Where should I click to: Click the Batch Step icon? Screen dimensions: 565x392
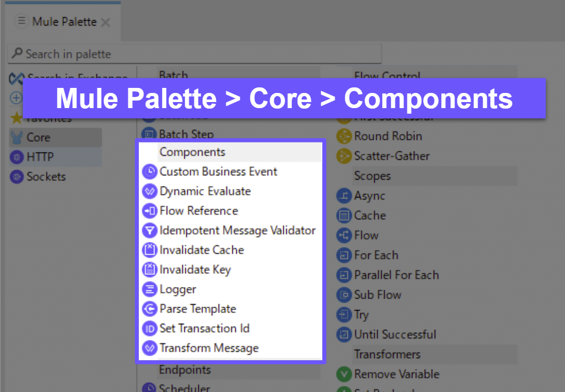click(149, 134)
